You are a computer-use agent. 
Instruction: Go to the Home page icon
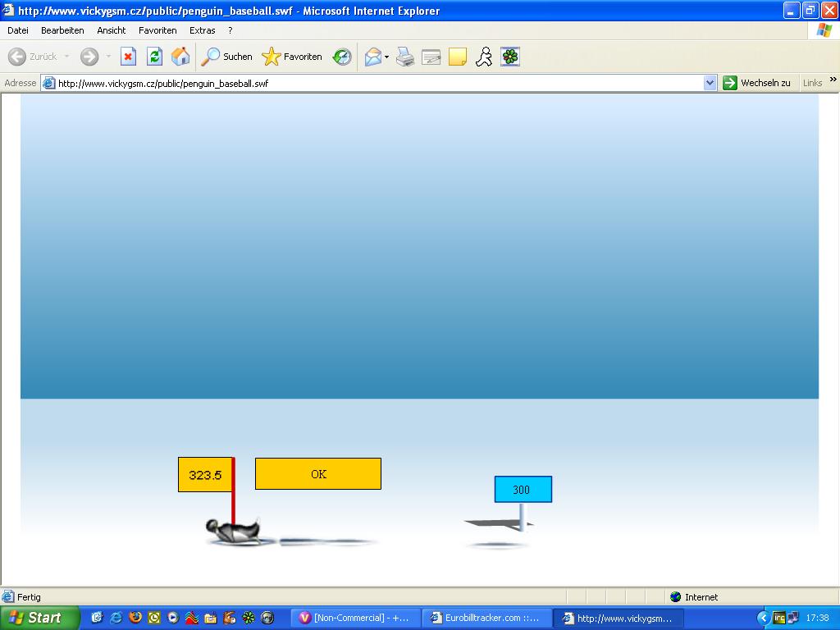(180, 57)
